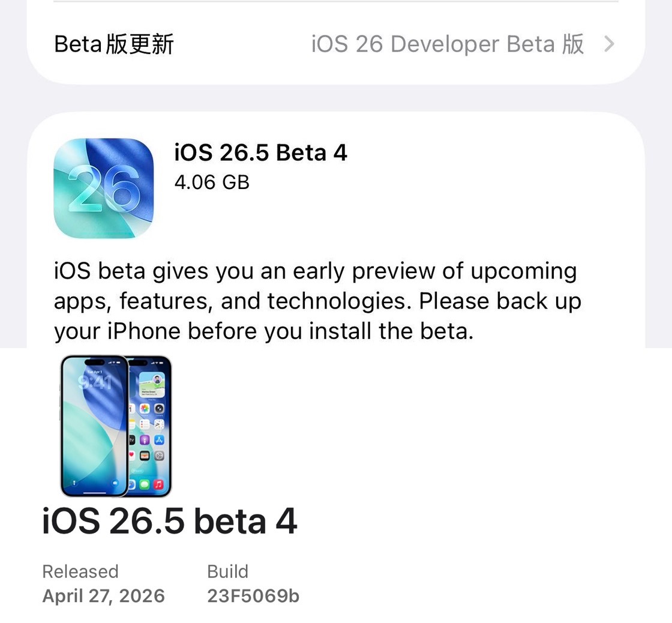Select the Reminders app icon
This screenshot has width=672, height=623.
point(145,425)
